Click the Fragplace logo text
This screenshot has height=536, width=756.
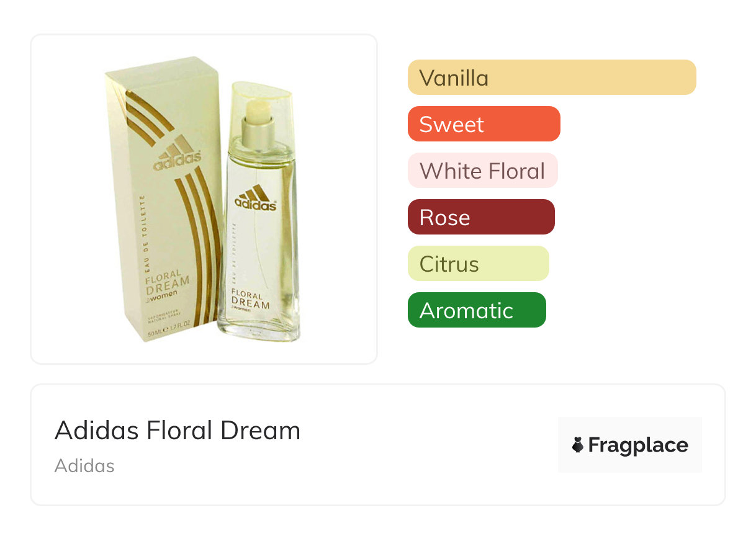click(638, 445)
